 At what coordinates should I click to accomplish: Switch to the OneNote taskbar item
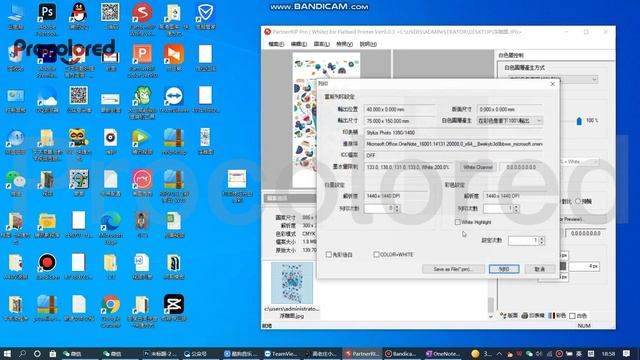click(x=442, y=353)
